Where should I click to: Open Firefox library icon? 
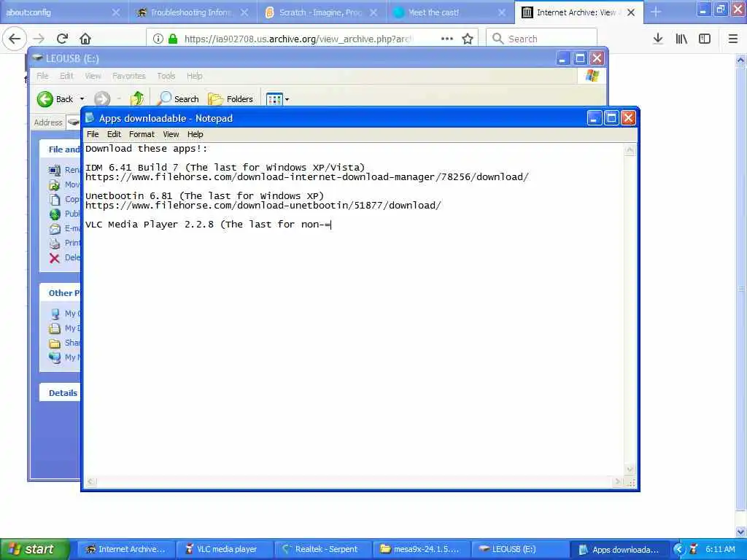(681, 39)
